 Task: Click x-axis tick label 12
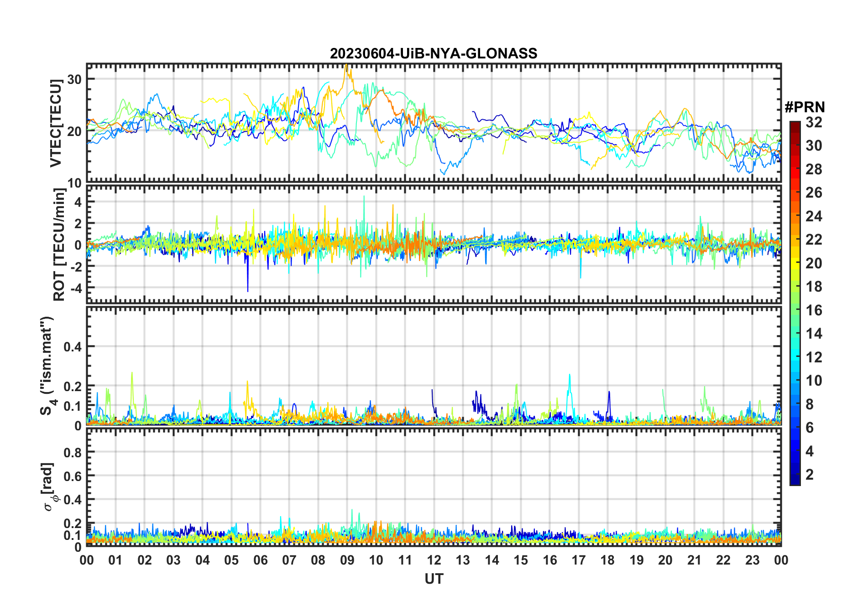[434, 560]
